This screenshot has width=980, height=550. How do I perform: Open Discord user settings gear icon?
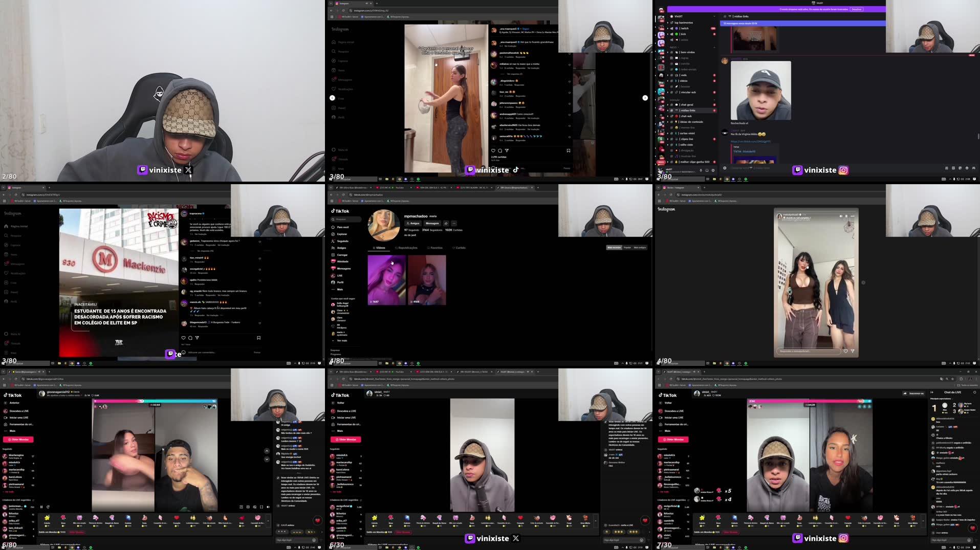713,170
